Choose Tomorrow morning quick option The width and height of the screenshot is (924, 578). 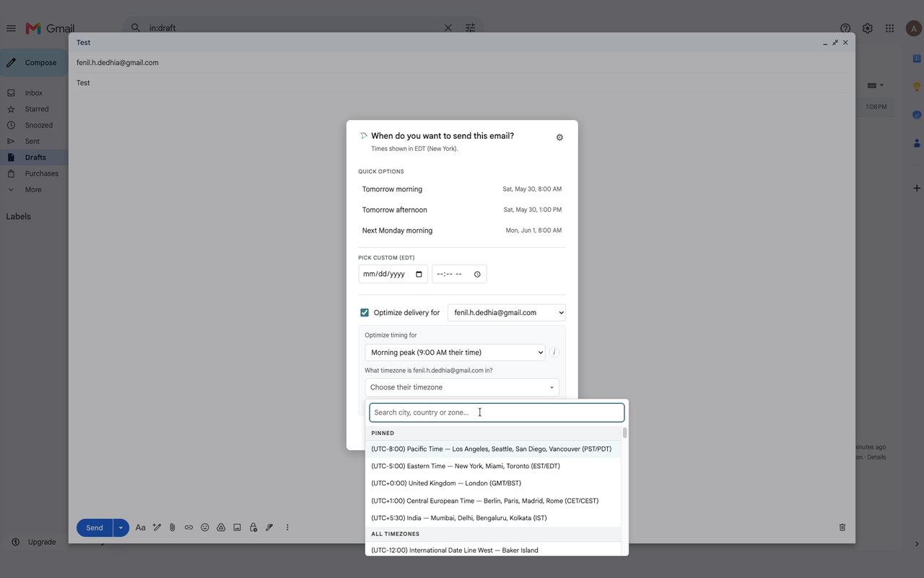pos(462,189)
